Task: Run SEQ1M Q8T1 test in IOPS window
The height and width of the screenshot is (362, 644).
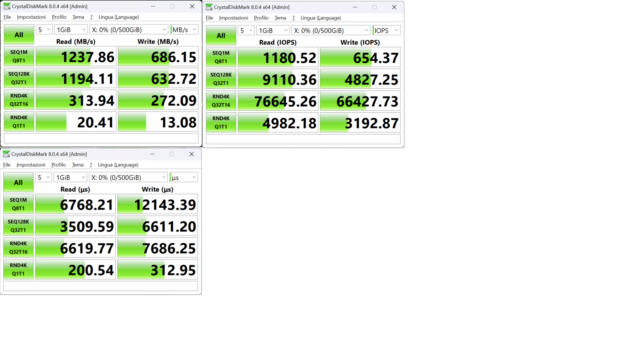Action: (x=221, y=57)
